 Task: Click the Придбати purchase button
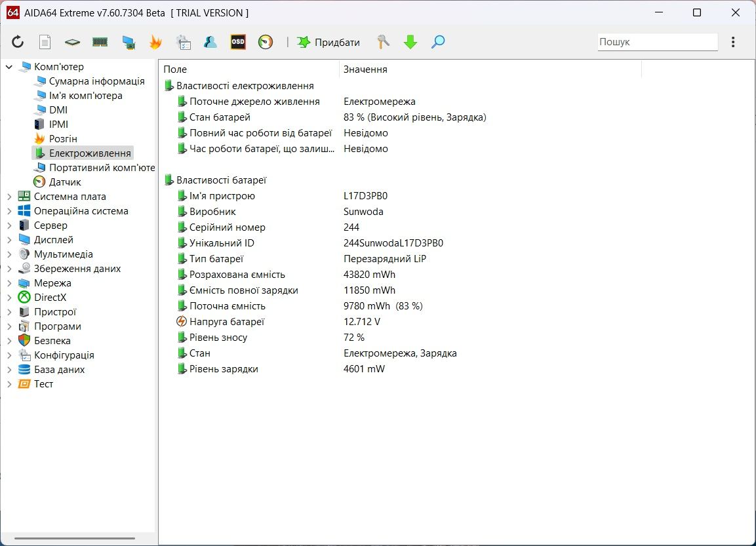coord(328,42)
